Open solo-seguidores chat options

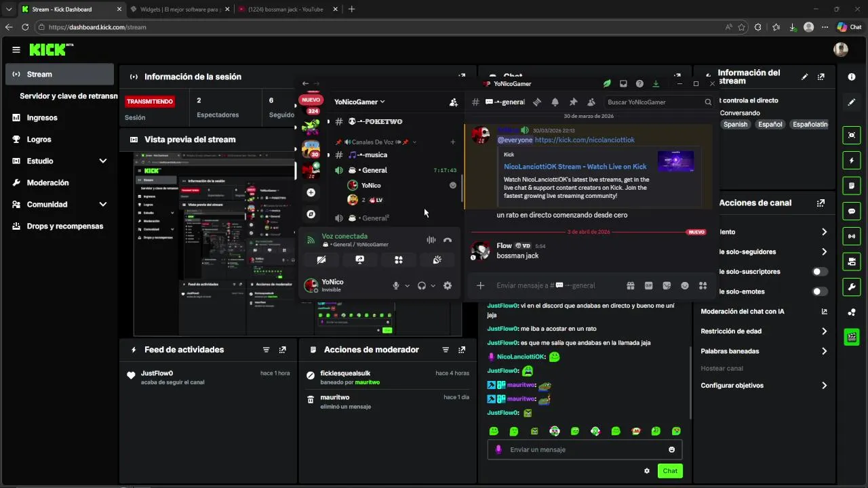click(764, 251)
